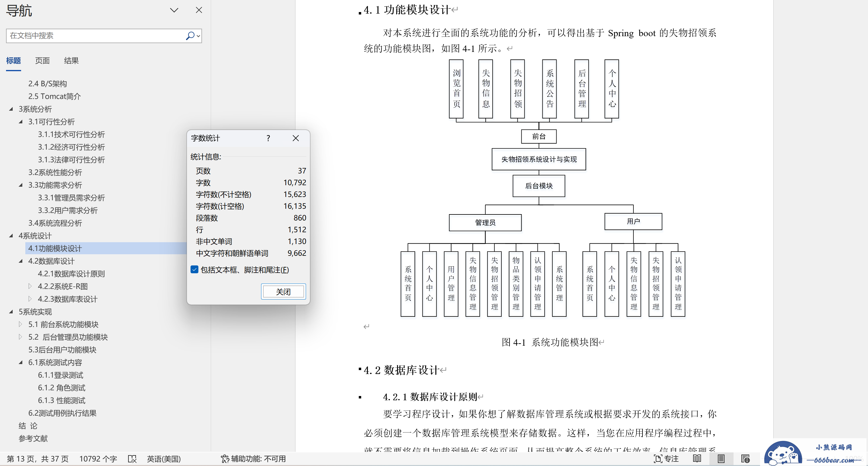Viewport: 868px width, 466px height.
Task: Switch to Read Mode view icon
Action: [697, 459]
